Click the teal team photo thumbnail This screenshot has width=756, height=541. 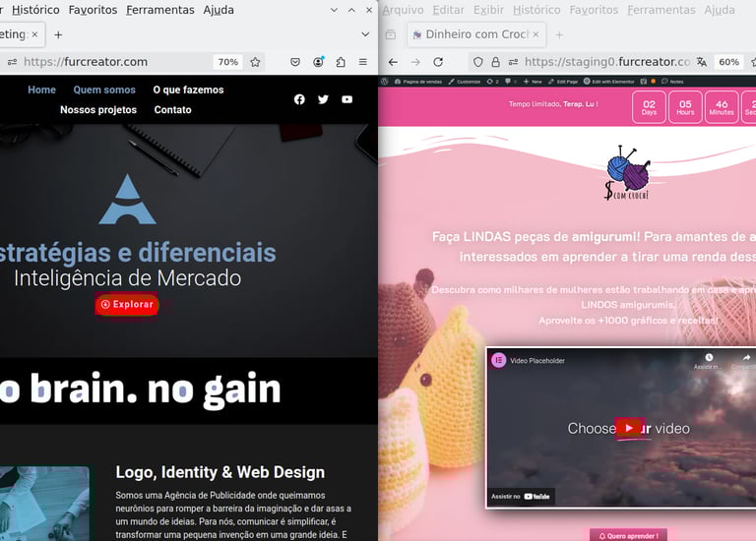coord(44,504)
